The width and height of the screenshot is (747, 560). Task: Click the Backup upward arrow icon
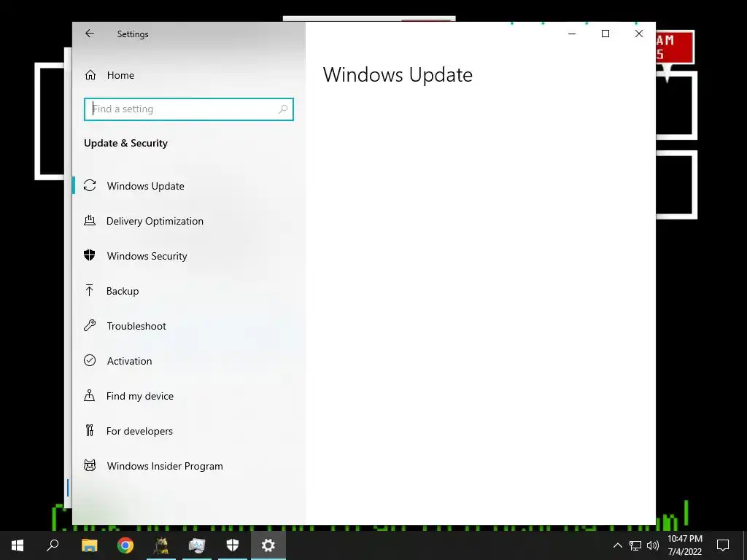(89, 290)
